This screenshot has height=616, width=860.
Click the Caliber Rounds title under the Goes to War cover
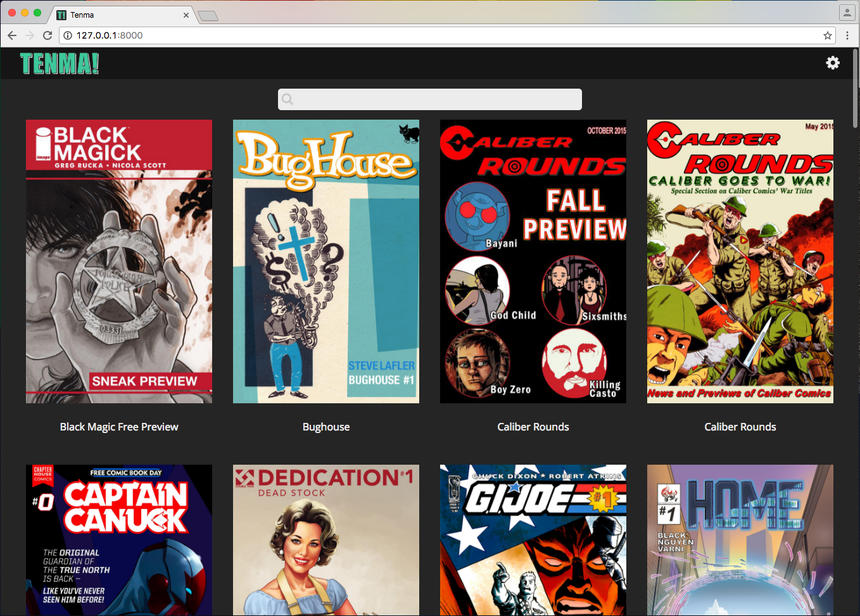(740, 427)
